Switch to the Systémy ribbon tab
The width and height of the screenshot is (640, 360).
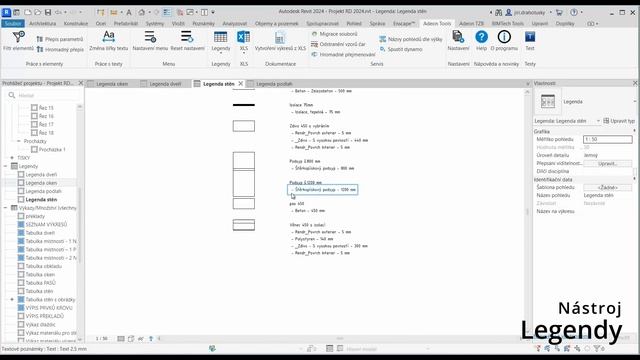pyautogui.click(x=155, y=24)
